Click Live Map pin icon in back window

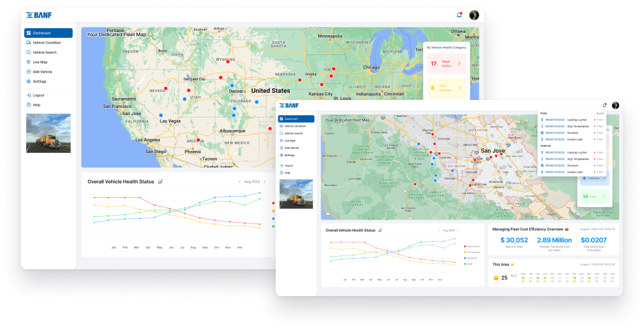click(x=28, y=62)
